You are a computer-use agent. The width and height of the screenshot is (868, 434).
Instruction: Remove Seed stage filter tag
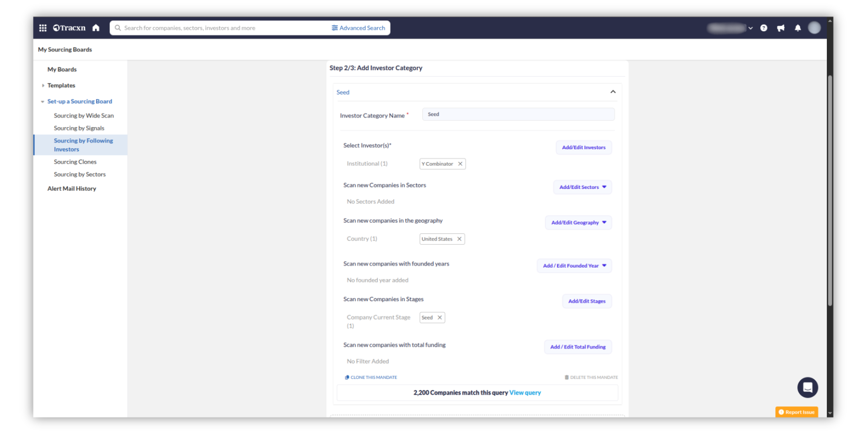[439, 318]
